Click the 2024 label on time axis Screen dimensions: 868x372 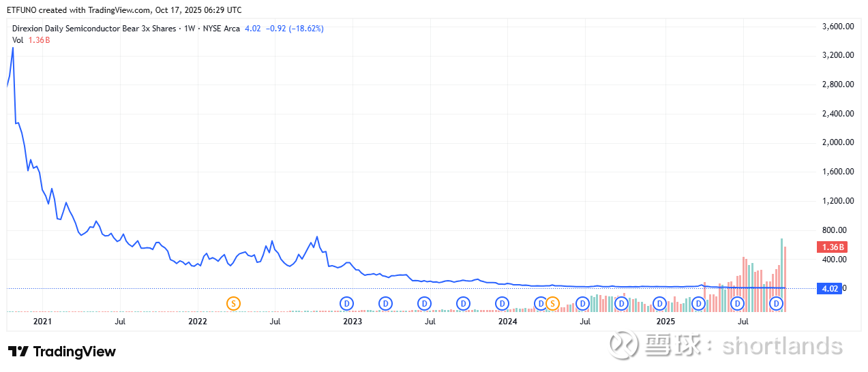[x=507, y=320]
